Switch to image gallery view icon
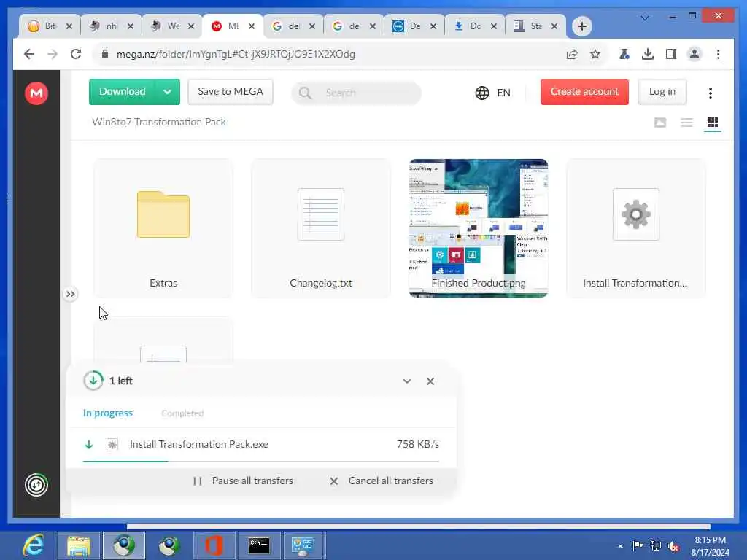Viewport: 747px width, 560px height. pyautogui.click(x=659, y=122)
